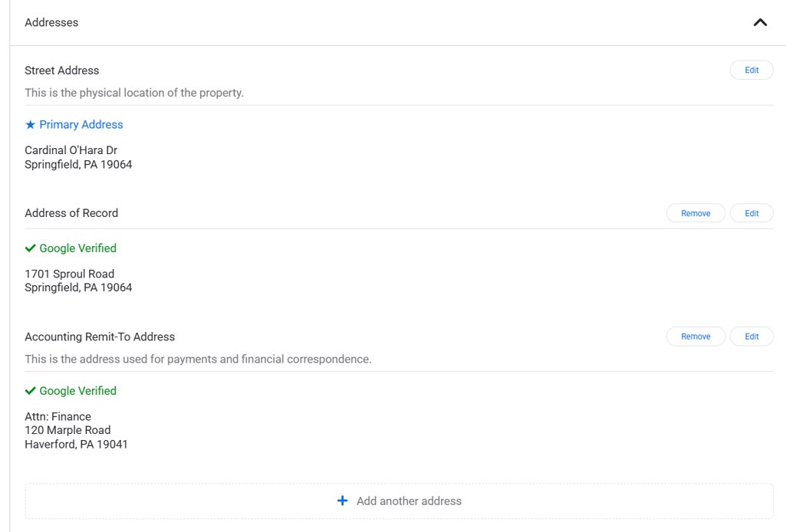Click Add another address
This screenshot has height=532, width=786.
399,501
